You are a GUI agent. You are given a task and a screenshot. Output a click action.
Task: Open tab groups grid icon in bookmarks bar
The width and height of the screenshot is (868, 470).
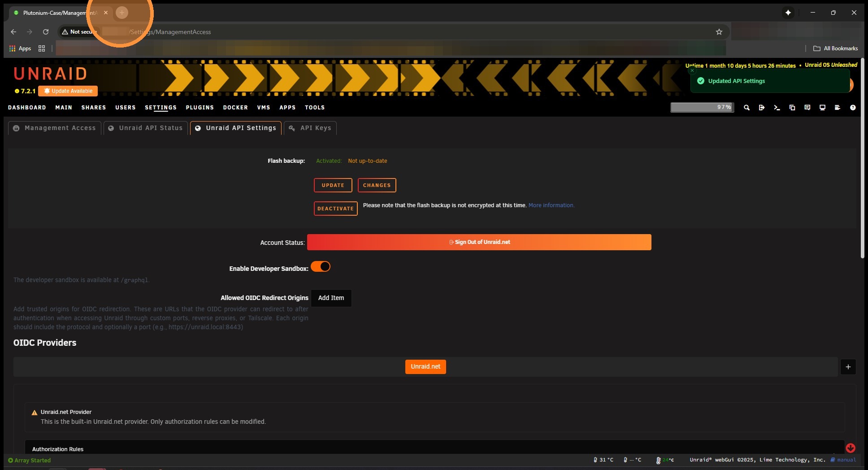(x=42, y=48)
